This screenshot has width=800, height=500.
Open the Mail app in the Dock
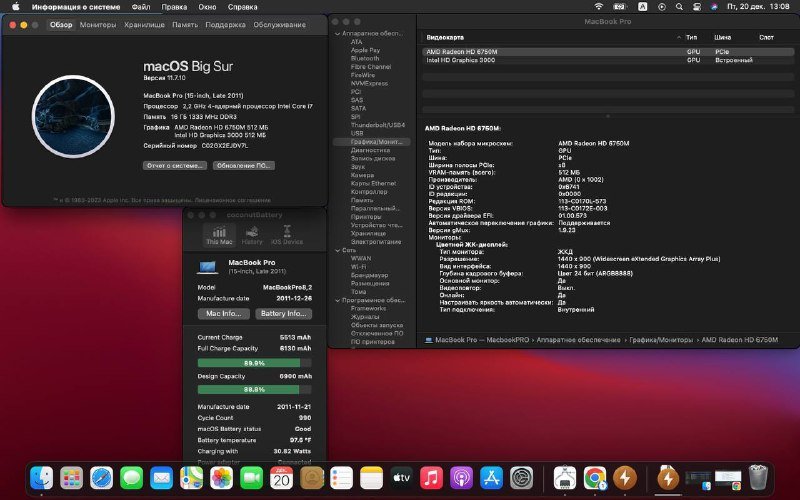[161, 478]
